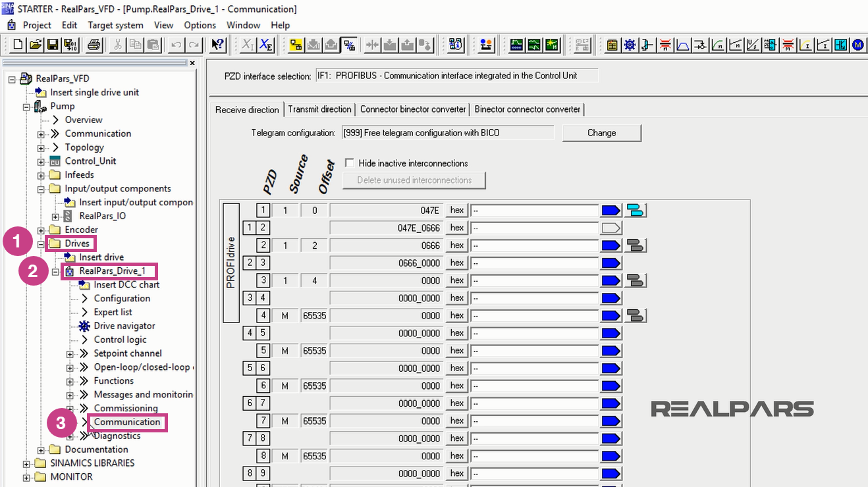Select Control logic tree item
868x487 pixels.
point(120,340)
